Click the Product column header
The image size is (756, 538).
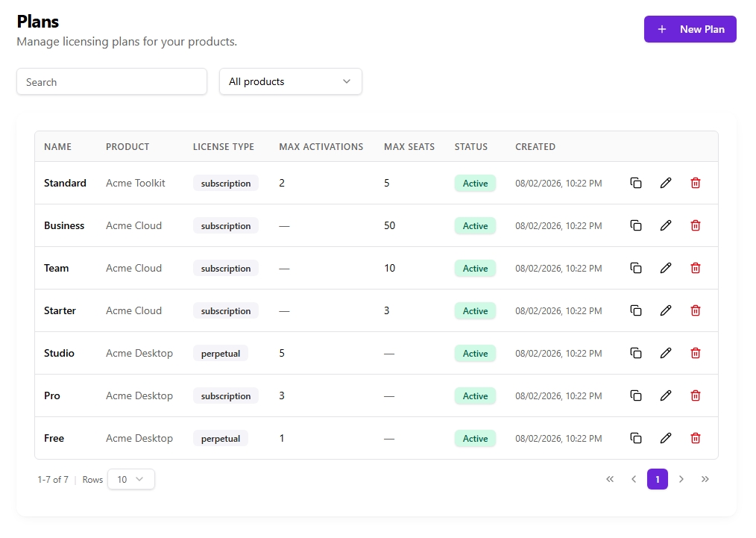127,147
